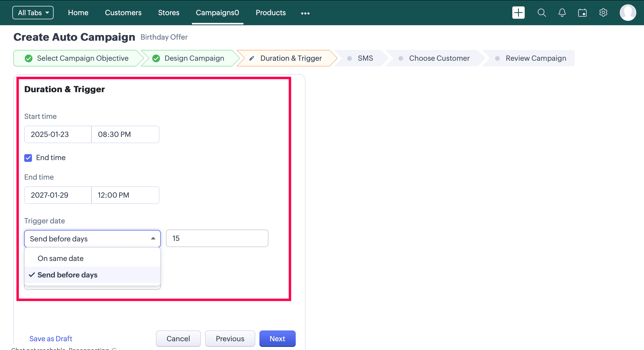644x350 pixels.
Task: Click Save as Draft link
Action: pyautogui.click(x=51, y=339)
